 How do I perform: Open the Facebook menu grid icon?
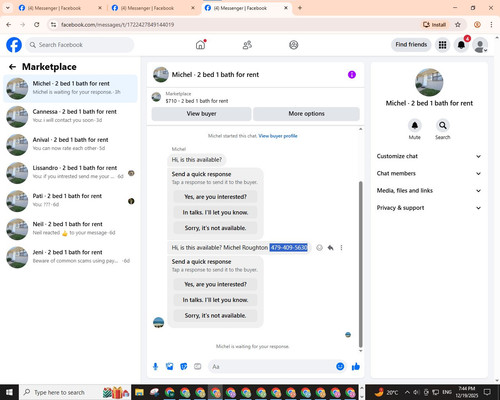click(442, 45)
